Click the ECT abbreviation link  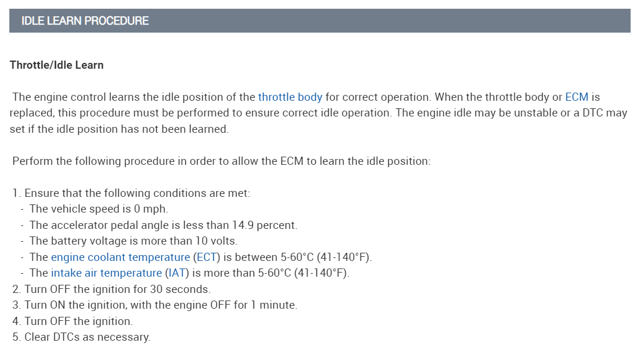[206, 257]
